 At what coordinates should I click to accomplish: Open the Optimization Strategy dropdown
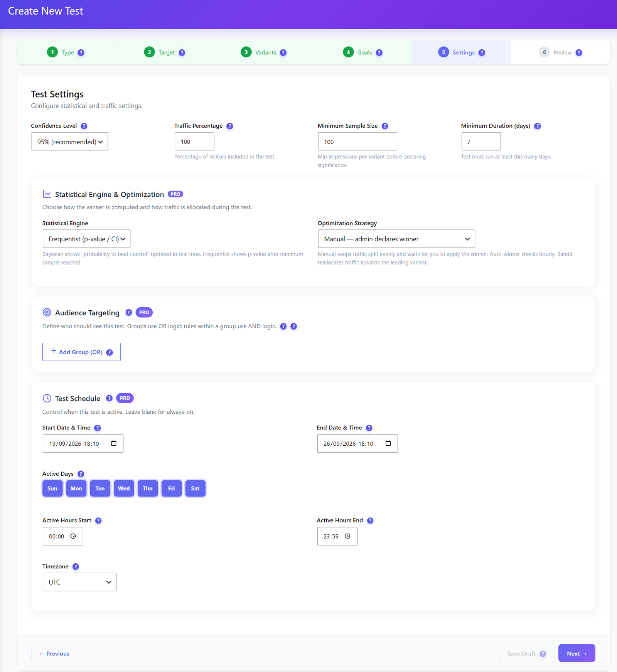pyautogui.click(x=396, y=239)
